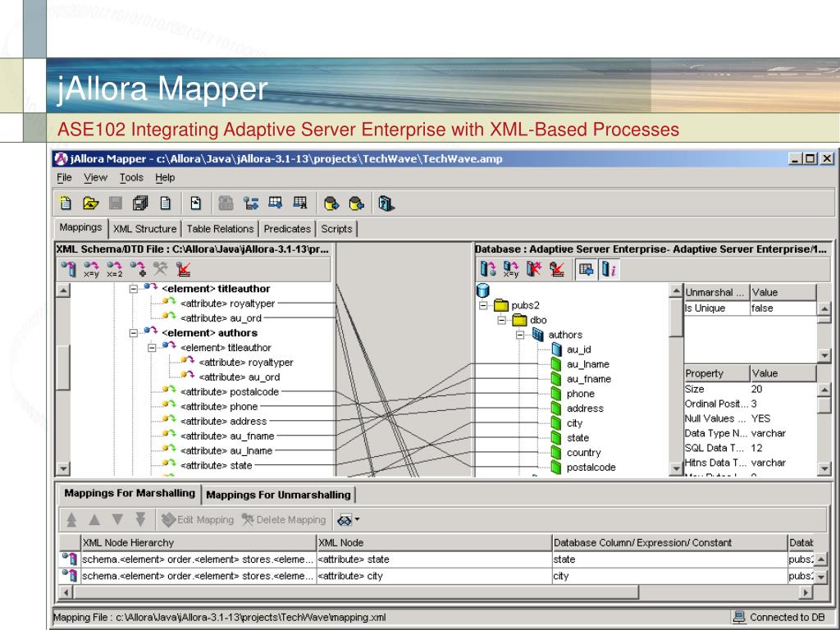Toggle the table view button in database toolbar
840x630 pixels.
[x=586, y=269]
